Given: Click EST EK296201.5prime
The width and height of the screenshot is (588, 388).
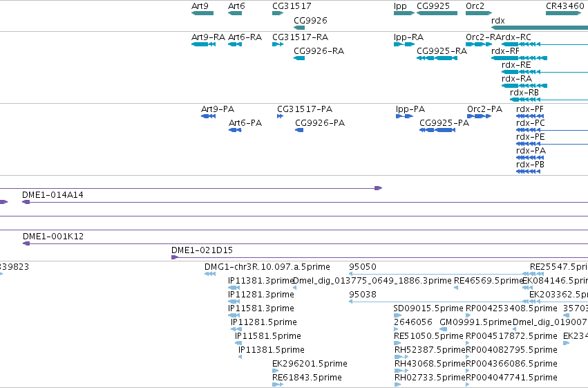Looking at the screenshot, I should 276,371.
